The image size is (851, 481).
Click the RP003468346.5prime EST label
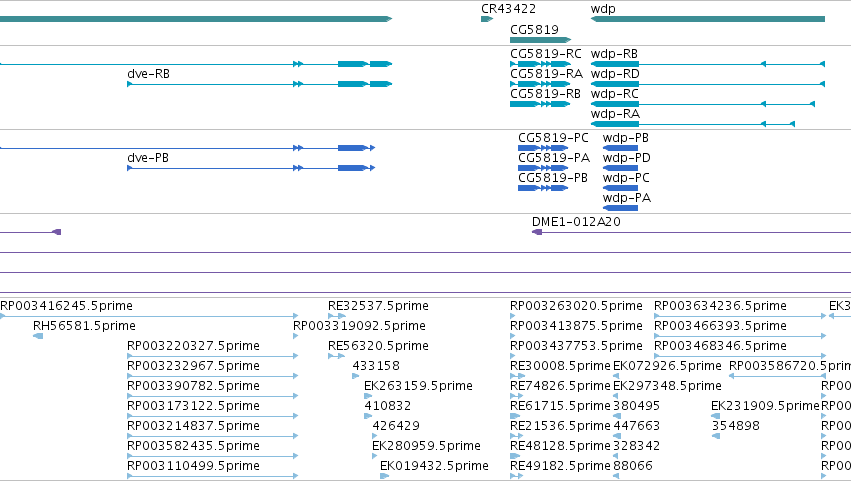[720, 346]
